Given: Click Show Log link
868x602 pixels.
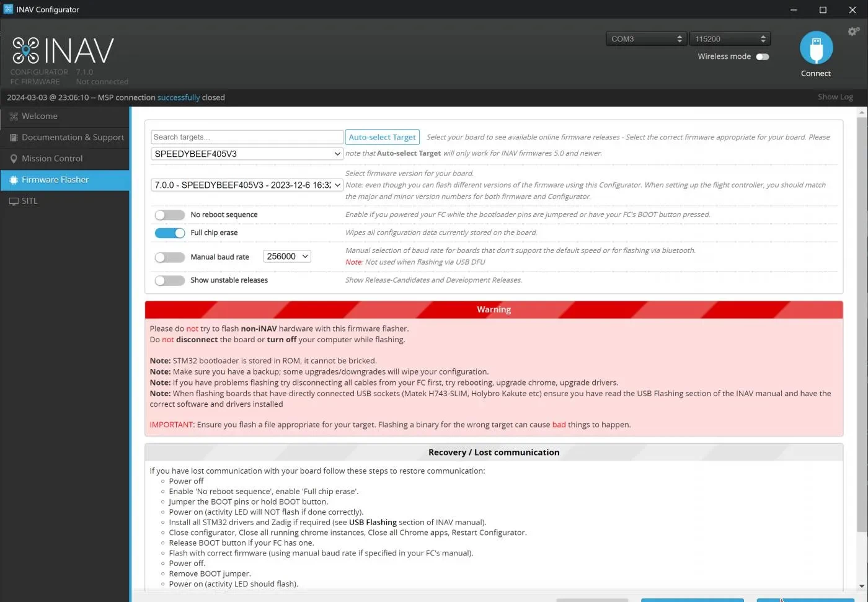Looking at the screenshot, I should point(835,97).
